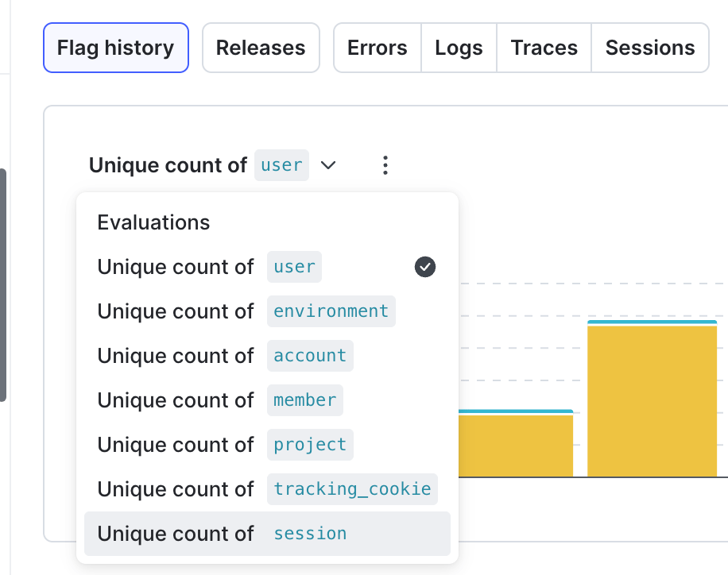The height and width of the screenshot is (575, 728).
Task: Click the Evaluations heading in dropdown
Action: (153, 222)
